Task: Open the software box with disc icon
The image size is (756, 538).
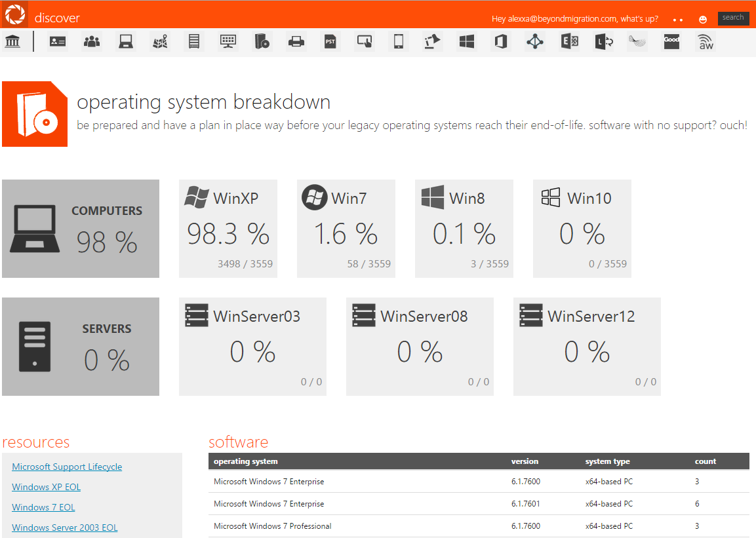Action: click(262, 41)
